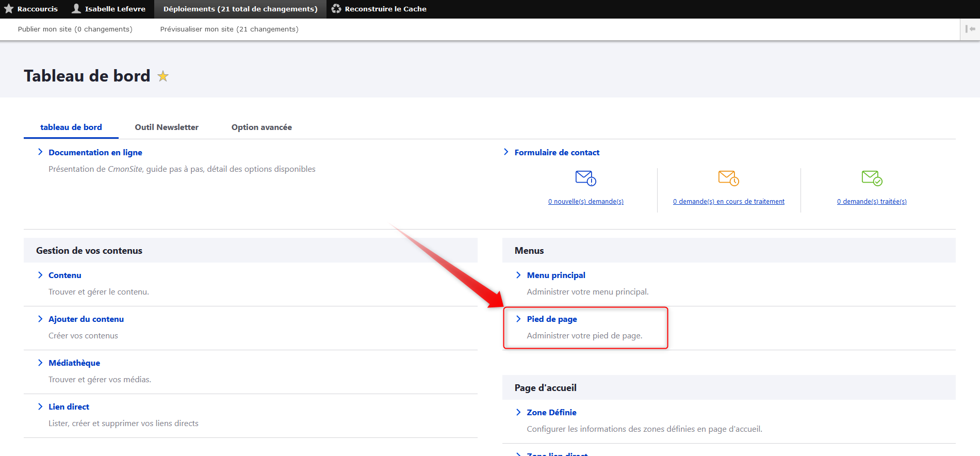This screenshot has width=980, height=456.
Task: Click the chevron next to Documentation en ligne
Action: 40,152
